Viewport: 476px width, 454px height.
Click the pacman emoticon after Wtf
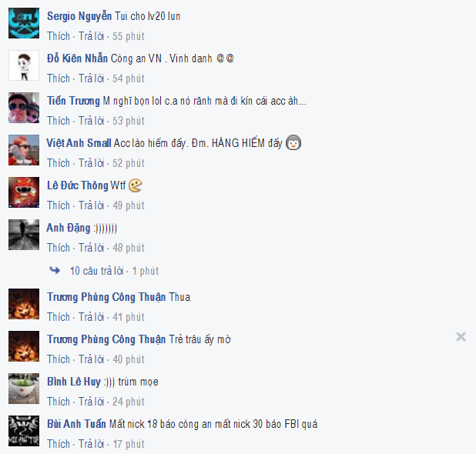pyautogui.click(x=136, y=185)
